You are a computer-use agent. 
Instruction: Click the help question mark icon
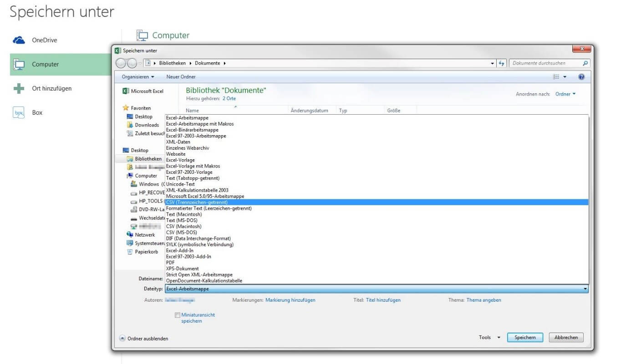pyautogui.click(x=581, y=77)
